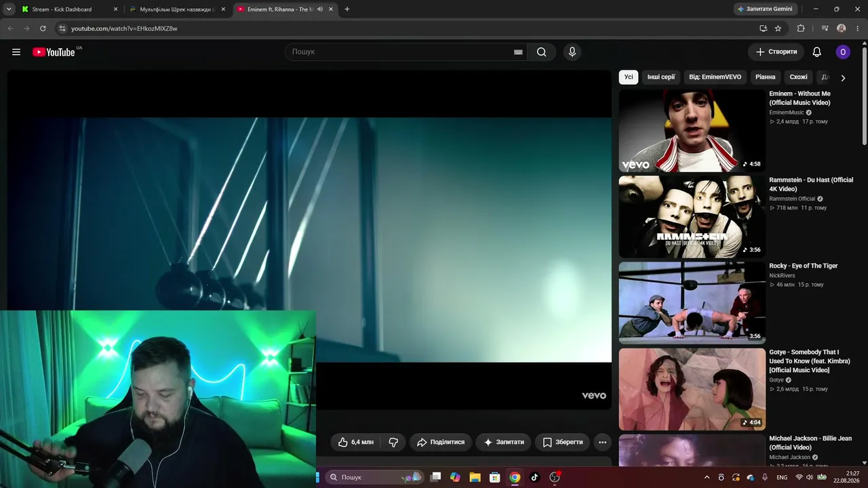Click the OBS icon on the taskbar
The height and width of the screenshot is (488, 868).
pos(555,477)
